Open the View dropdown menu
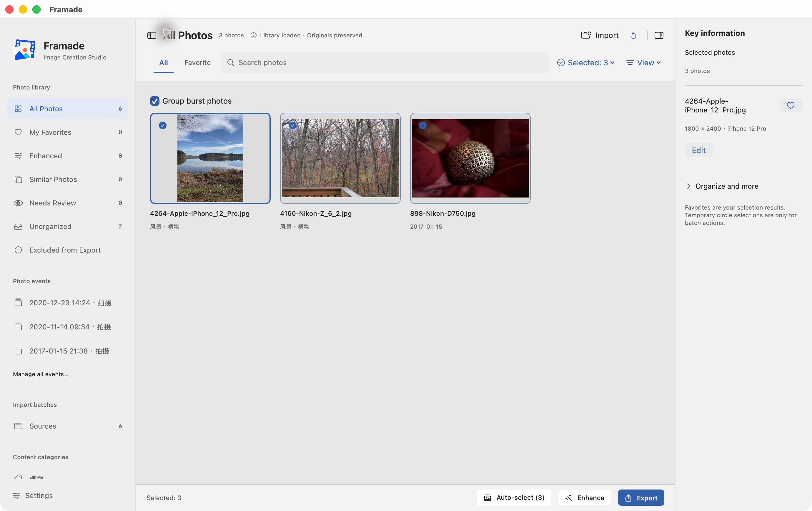This screenshot has width=812, height=511. (x=643, y=63)
